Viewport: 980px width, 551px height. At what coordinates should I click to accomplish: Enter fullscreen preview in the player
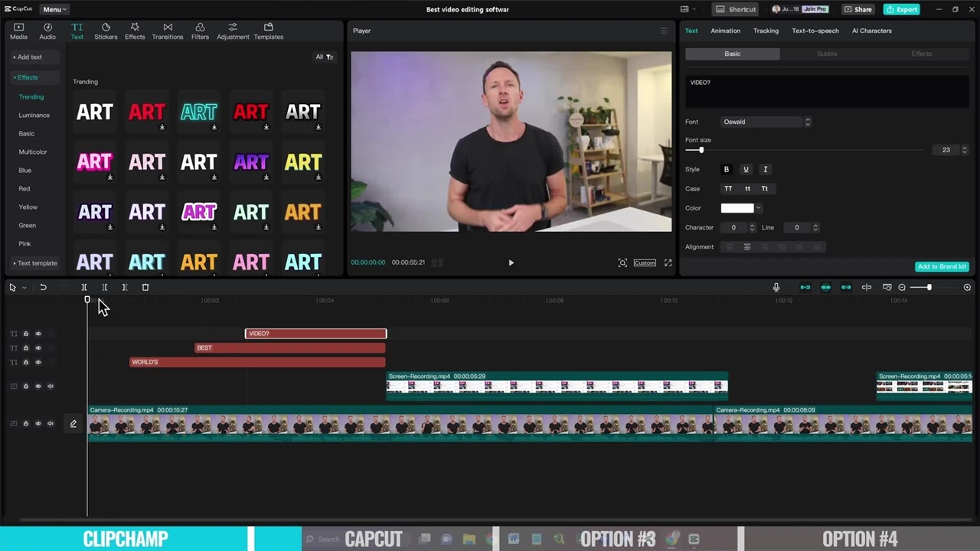tap(668, 262)
